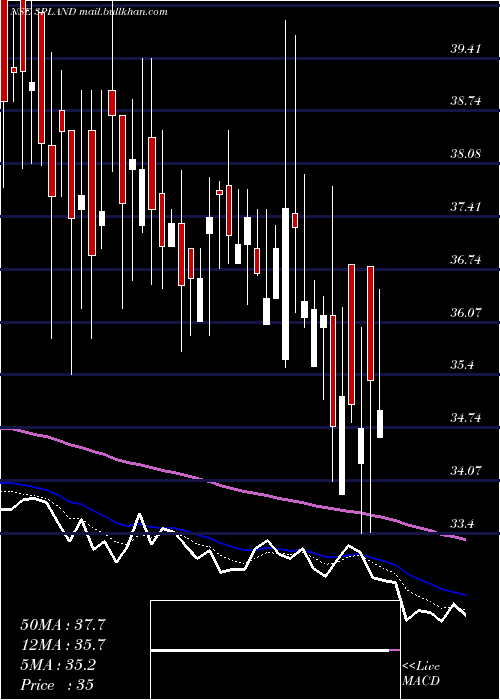Click the 35.4 price axis label

(462, 365)
